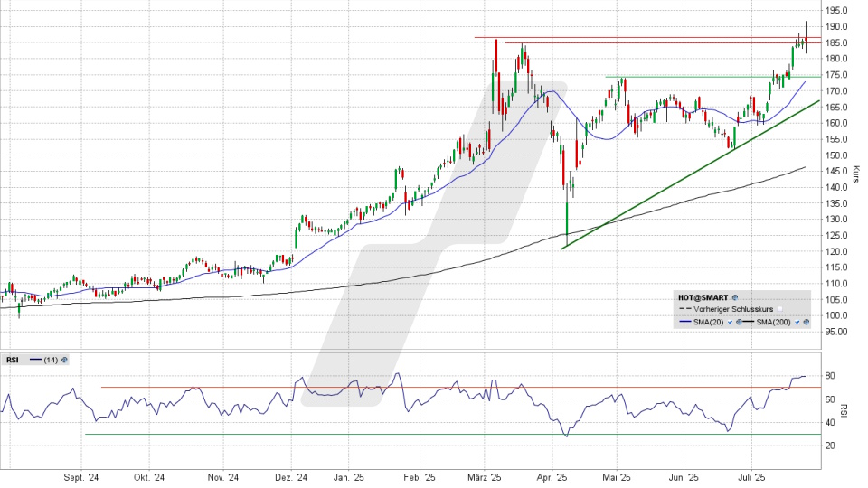Viewport: 868px width, 488px height.
Task: Click the 195.0 price axis value
Action: (836, 11)
